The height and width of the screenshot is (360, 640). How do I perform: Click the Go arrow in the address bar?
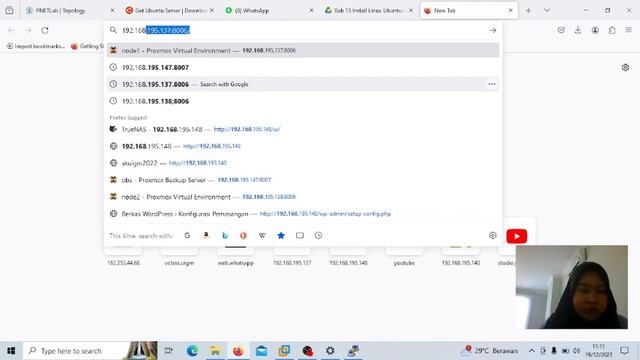point(493,30)
